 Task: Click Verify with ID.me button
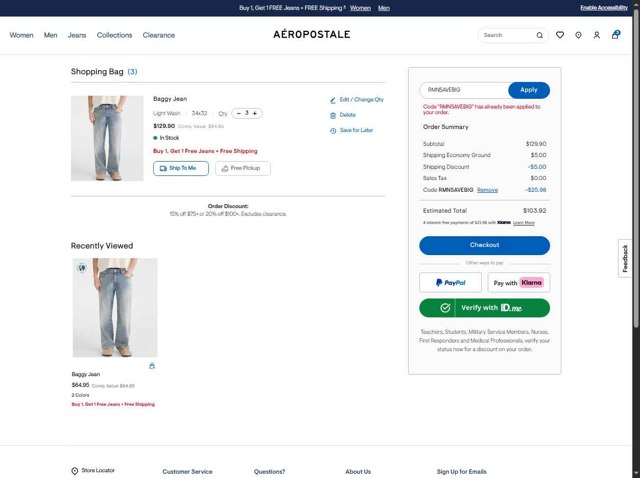coord(484,308)
